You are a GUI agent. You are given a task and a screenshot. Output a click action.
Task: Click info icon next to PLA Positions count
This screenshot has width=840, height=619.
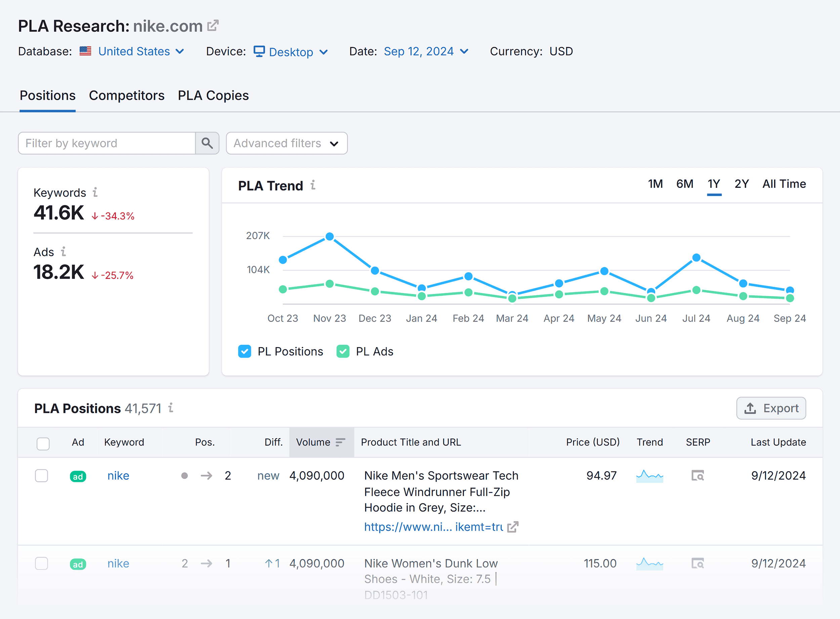tap(171, 408)
